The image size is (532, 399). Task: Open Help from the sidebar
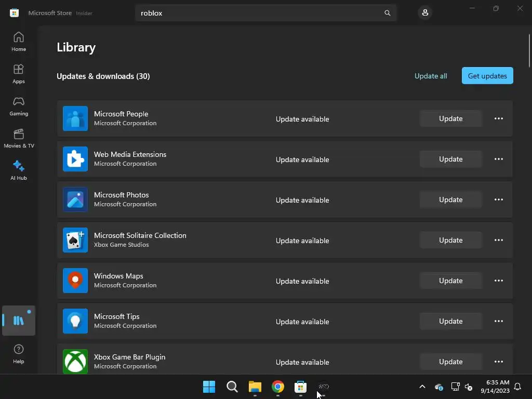coord(19,354)
